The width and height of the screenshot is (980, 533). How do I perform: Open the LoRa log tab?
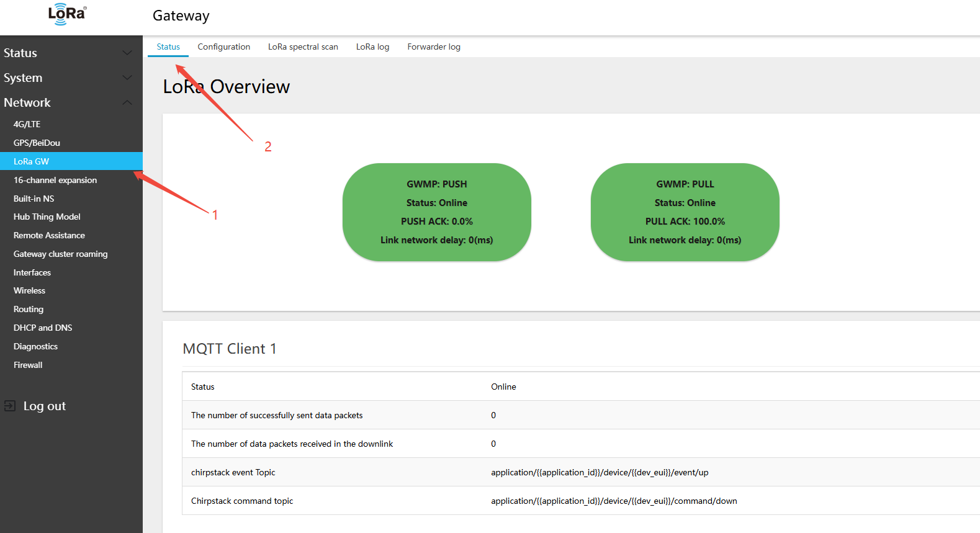[372, 47]
